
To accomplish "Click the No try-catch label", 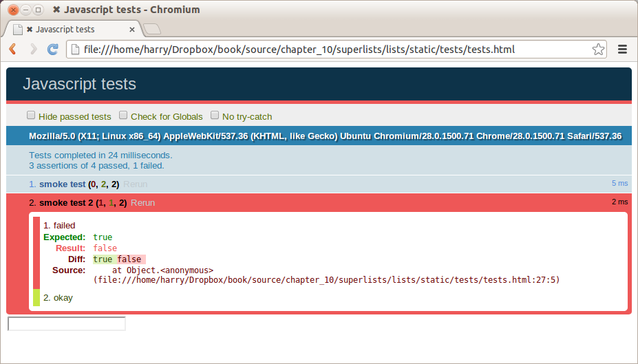I will click(x=247, y=117).
